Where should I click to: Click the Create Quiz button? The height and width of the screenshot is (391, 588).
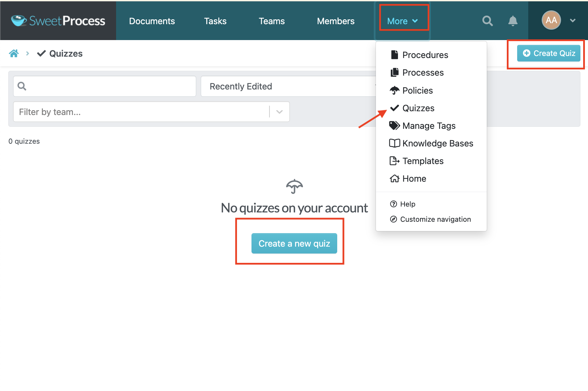pos(549,53)
